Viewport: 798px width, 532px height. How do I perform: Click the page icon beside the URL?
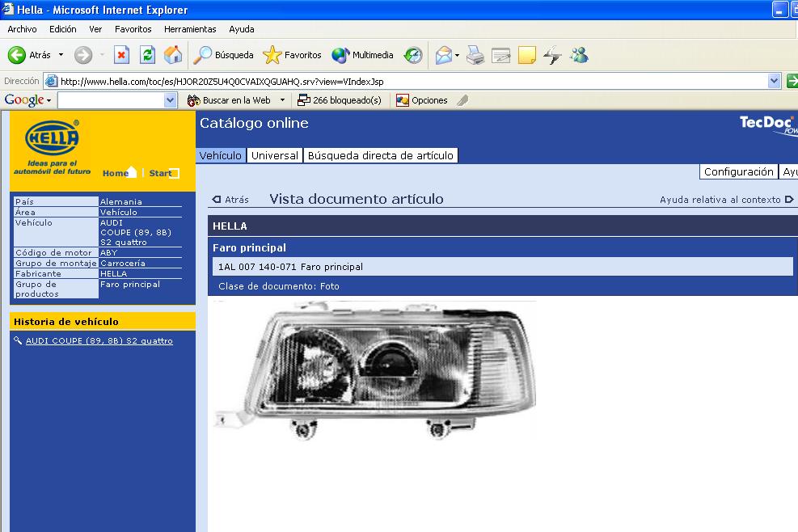[x=51, y=81]
